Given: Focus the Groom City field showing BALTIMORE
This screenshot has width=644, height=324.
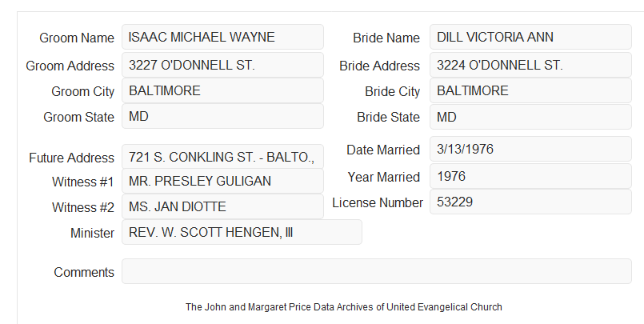Looking at the screenshot, I should tap(222, 90).
